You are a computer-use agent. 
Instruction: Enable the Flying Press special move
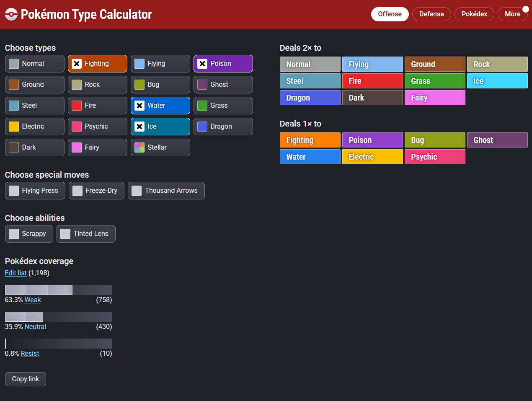coord(35,191)
